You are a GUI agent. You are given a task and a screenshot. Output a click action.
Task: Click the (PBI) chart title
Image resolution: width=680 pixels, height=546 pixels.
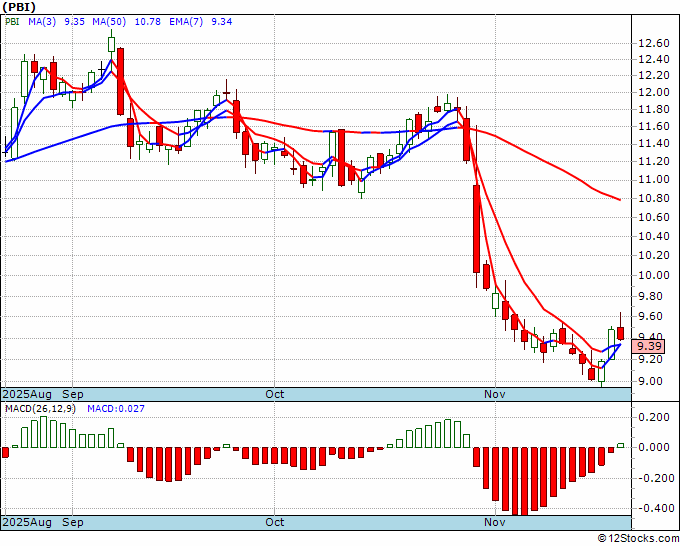(19, 7)
